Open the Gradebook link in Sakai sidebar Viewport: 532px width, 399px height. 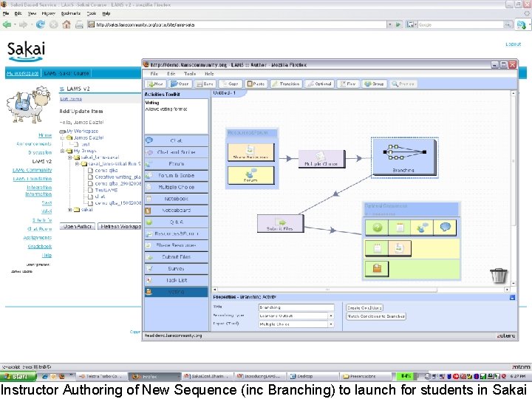click(x=40, y=246)
